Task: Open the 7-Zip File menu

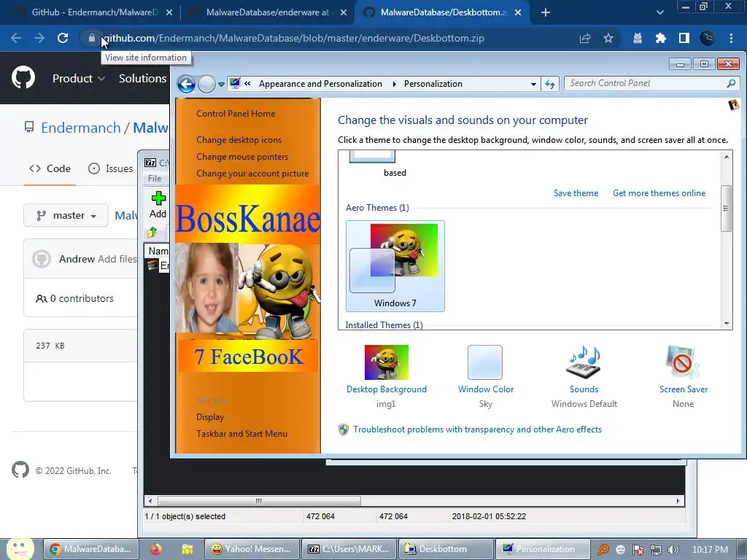Action: [155, 179]
